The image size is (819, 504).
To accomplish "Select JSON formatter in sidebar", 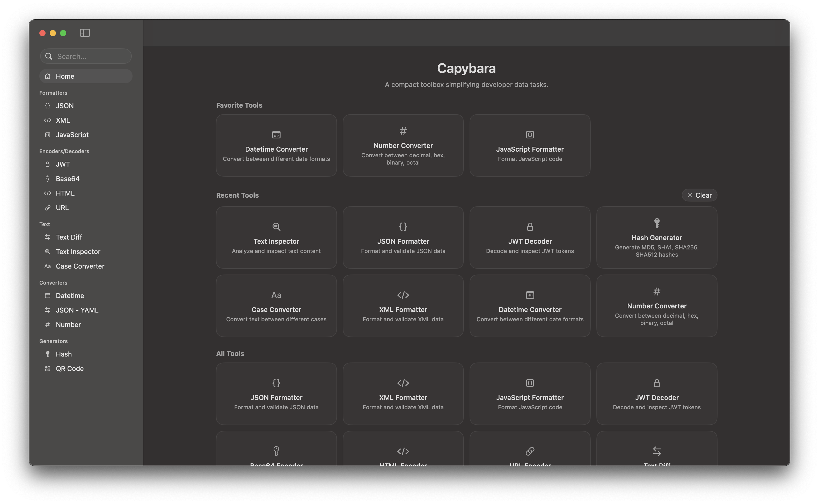I will (65, 106).
